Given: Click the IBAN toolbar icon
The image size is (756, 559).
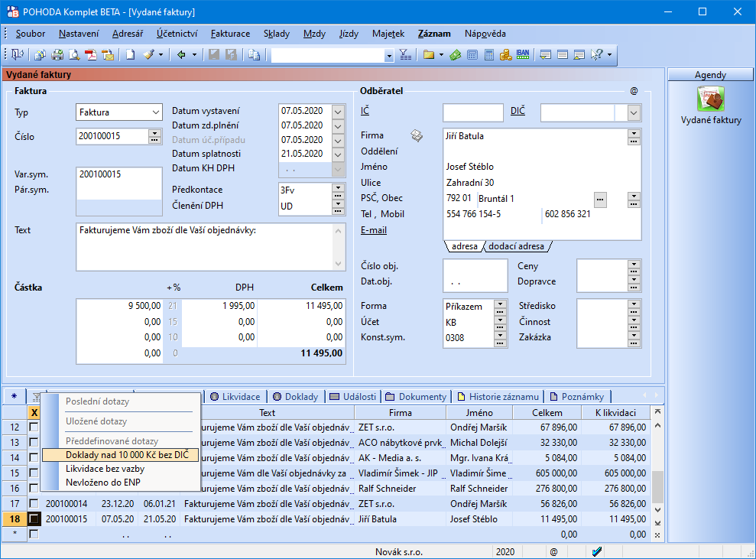Looking at the screenshot, I should 523,55.
